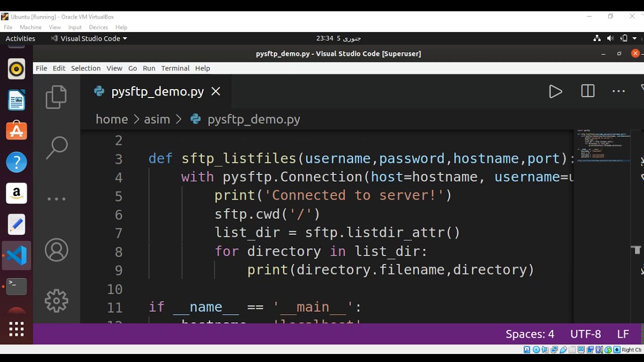Place cursor on line 6 sftp.cwd('/')
644x362 pixels.
(267, 214)
